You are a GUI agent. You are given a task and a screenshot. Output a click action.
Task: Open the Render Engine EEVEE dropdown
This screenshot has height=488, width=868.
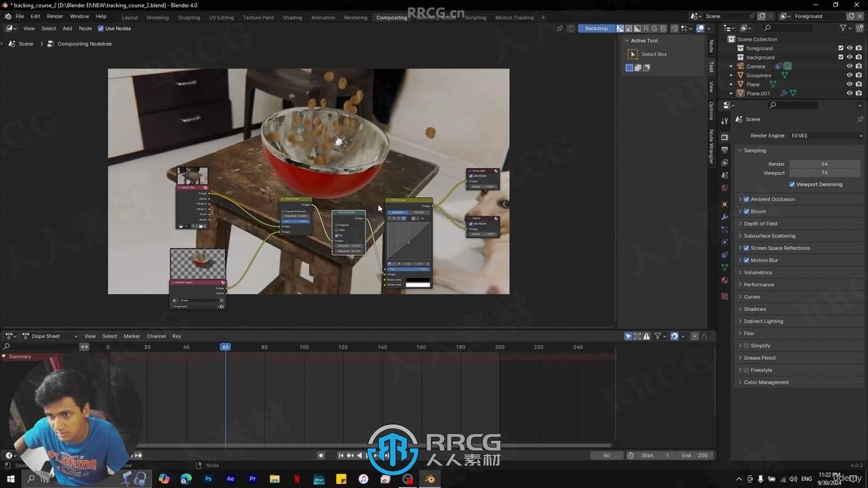pyautogui.click(x=827, y=136)
